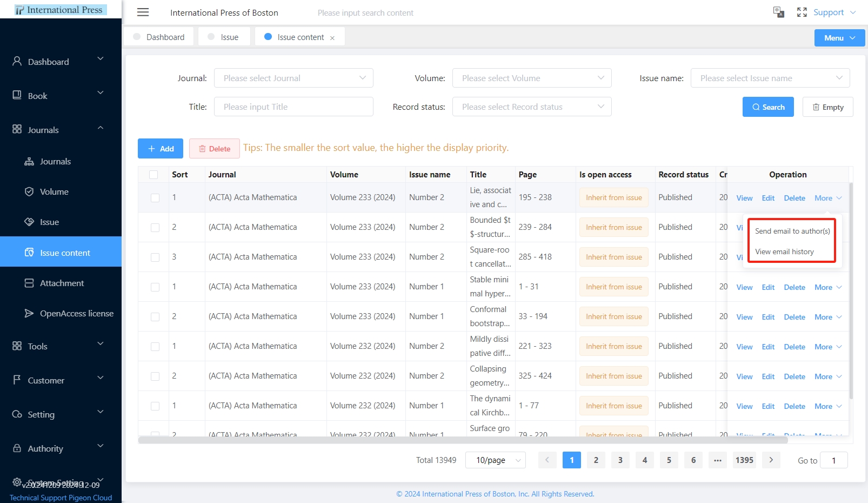Close the Issue content tab
Image resolution: width=868 pixels, height=503 pixels.
pyautogui.click(x=332, y=38)
